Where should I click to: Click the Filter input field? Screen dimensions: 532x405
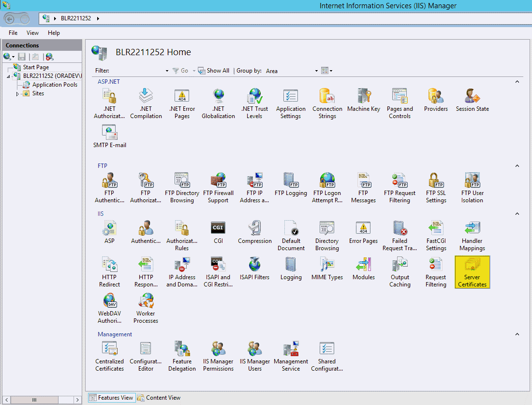(x=137, y=71)
